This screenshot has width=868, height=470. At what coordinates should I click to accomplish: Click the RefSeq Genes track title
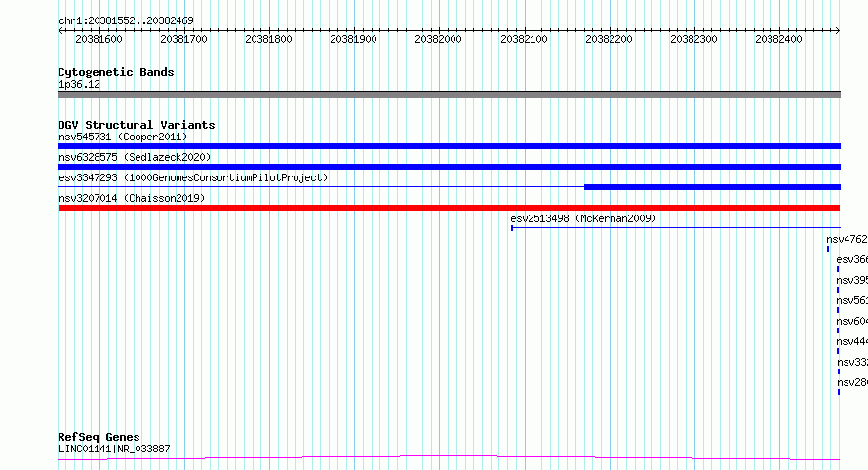click(99, 438)
